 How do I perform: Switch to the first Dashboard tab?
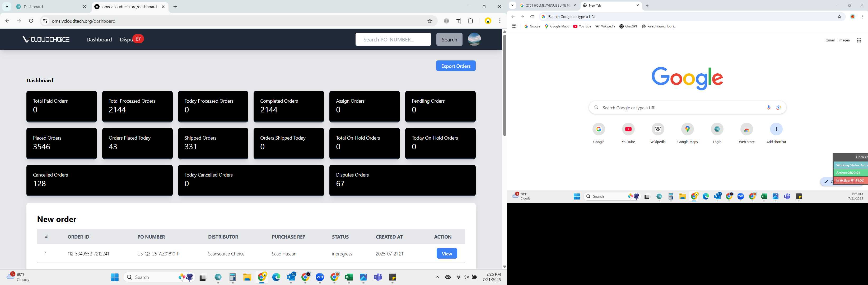50,6
